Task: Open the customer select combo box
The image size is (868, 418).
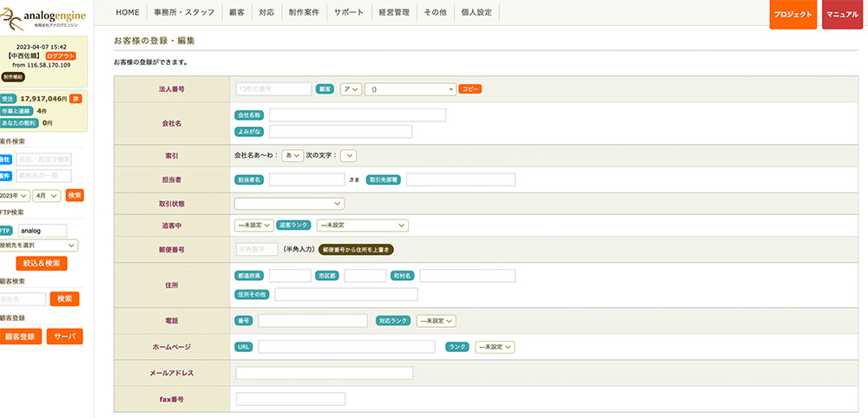Action: (x=411, y=89)
